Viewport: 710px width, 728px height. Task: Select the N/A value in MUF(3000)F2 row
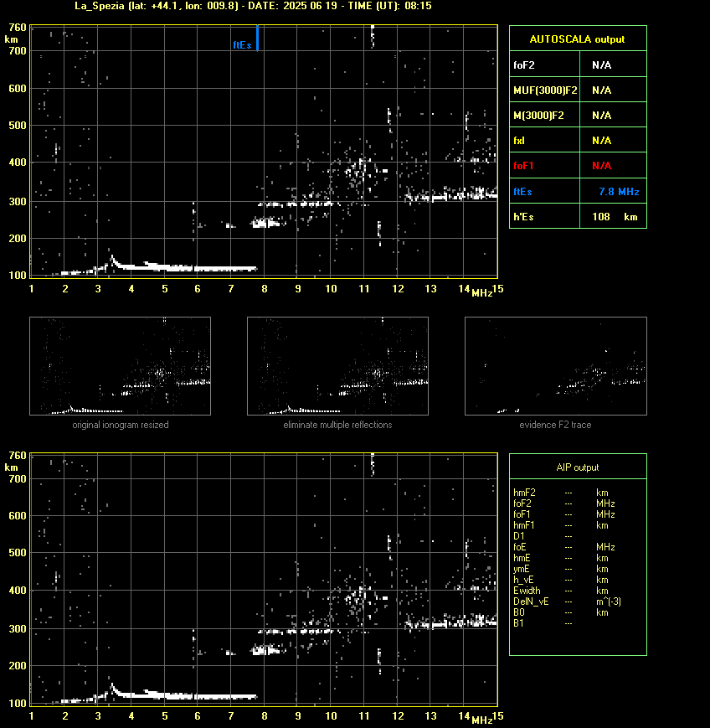click(x=601, y=90)
